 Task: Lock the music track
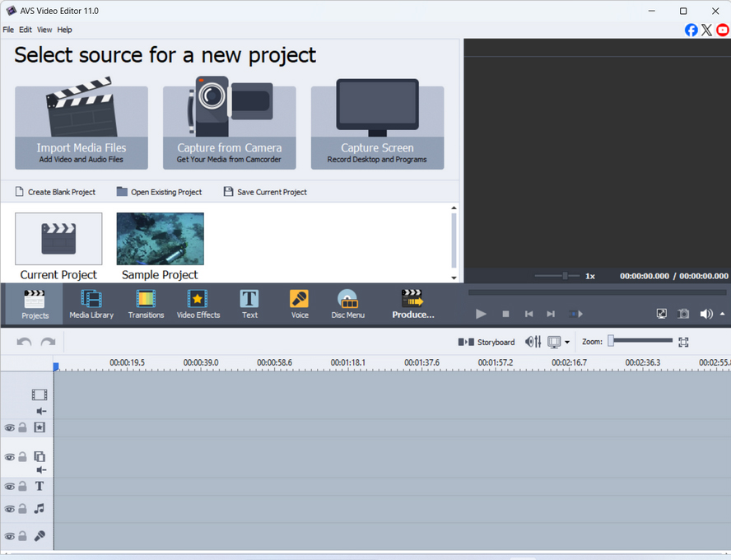coord(22,509)
